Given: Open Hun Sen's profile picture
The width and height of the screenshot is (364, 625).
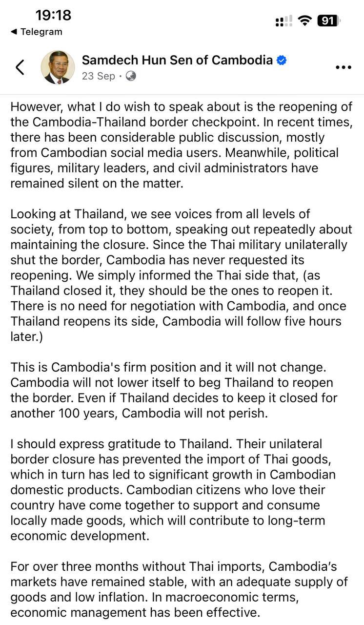Looking at the screenshot, I should pos(58,67).
